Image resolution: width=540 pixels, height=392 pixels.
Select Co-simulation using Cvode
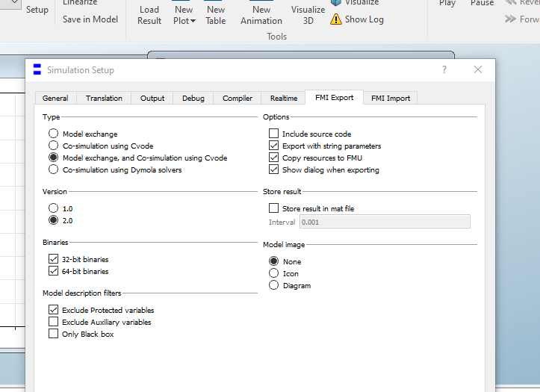tap(53, 146)
